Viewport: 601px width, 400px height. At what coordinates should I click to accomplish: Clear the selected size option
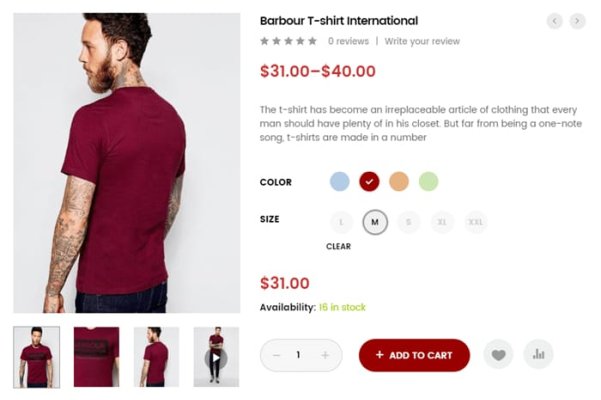(x=338, y=246)
